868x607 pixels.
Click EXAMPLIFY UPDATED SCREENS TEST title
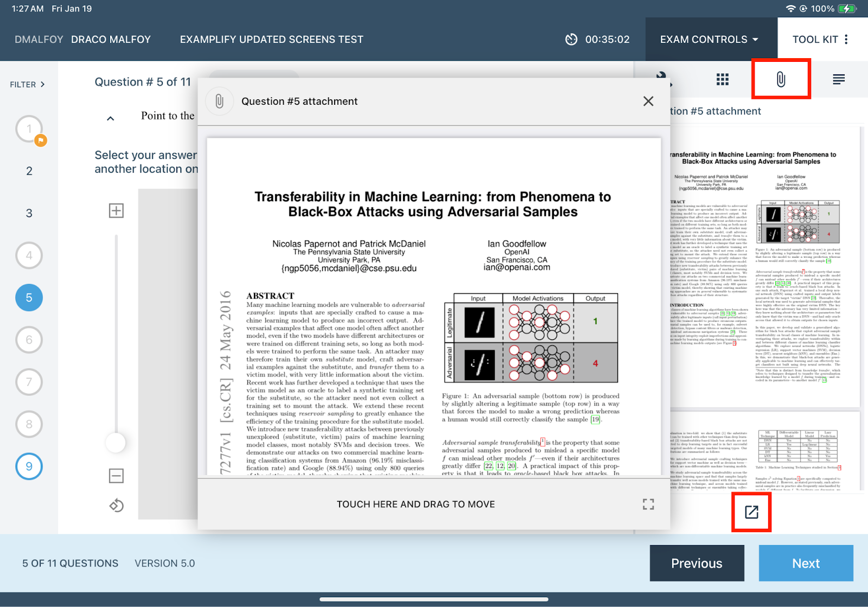[272, 40]
